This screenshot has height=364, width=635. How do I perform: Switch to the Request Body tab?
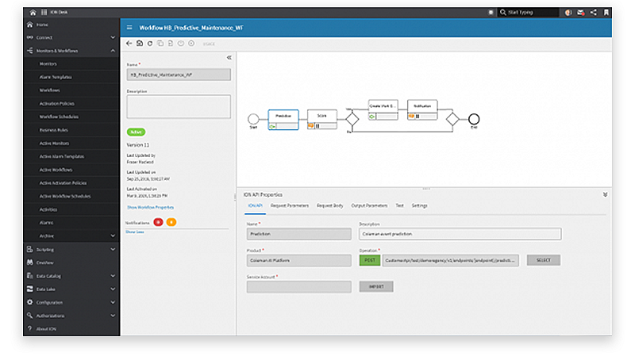[x=329, y=206]
